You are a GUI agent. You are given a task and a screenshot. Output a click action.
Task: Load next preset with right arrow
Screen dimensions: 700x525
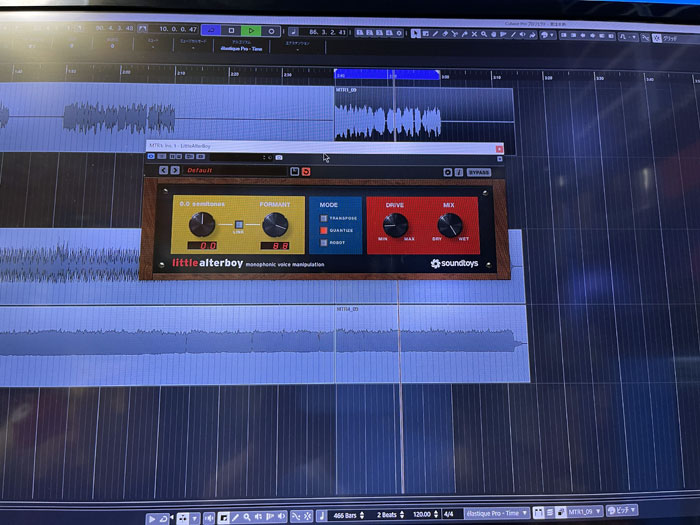(x=175, y=170)
